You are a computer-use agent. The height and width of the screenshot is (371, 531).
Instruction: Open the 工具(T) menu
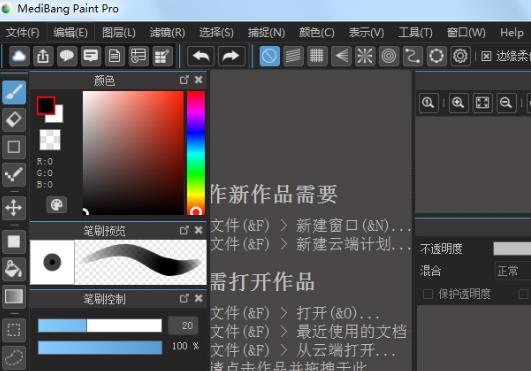click(416, 32)
